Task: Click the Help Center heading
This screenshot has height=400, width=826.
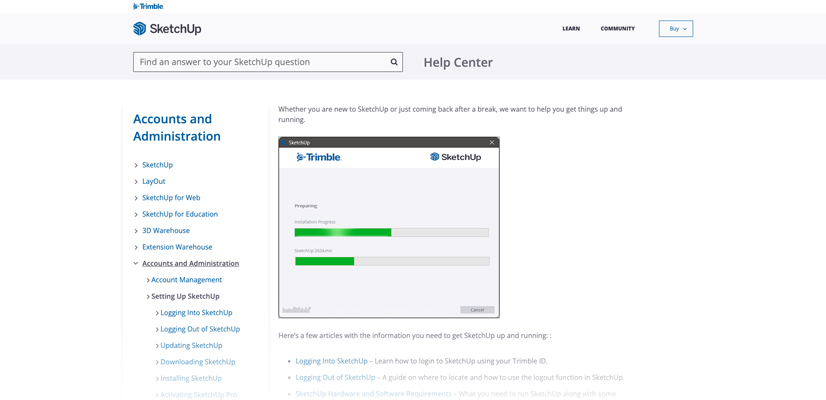Action: coord(458,62)
